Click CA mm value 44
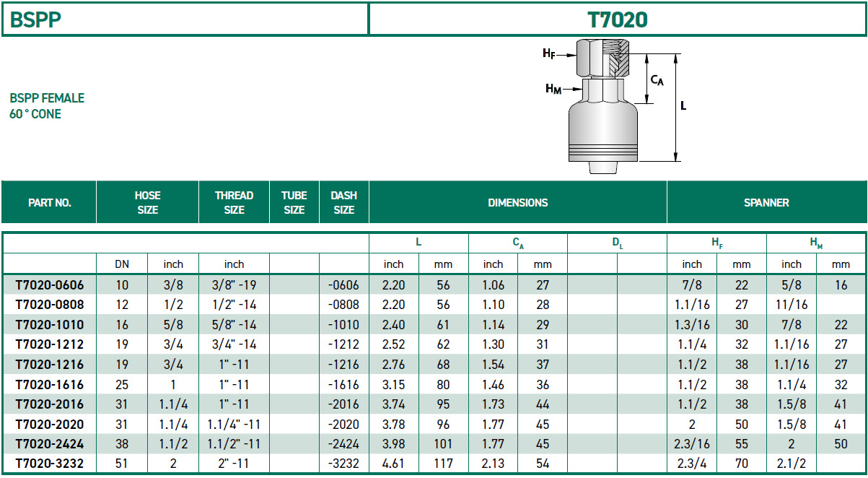The width and height of the screenshot is (868, 478). click(x=543, y=404)
